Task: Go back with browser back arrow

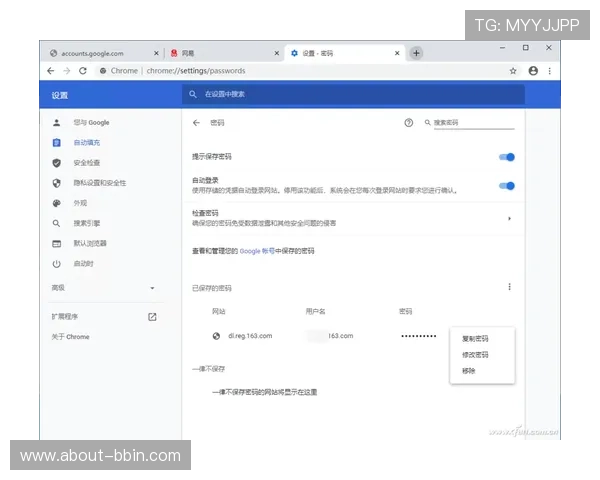Action: [x=51, y=71]
